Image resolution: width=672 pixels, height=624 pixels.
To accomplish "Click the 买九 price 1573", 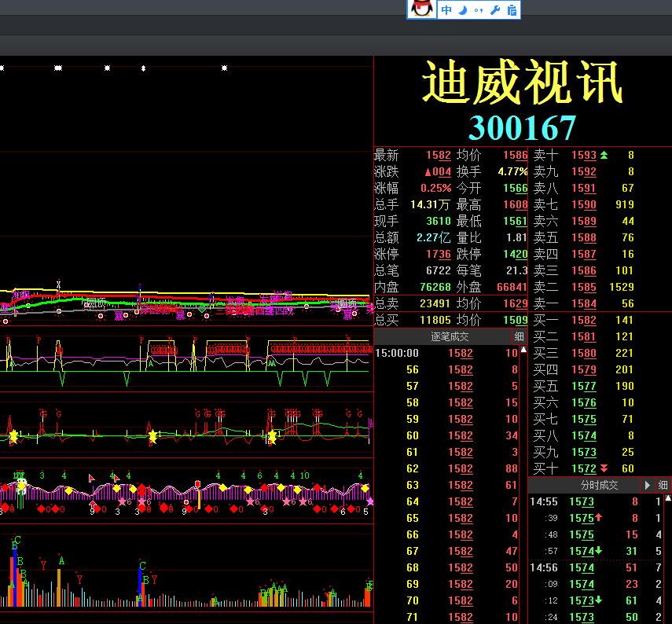I will 584,452.
